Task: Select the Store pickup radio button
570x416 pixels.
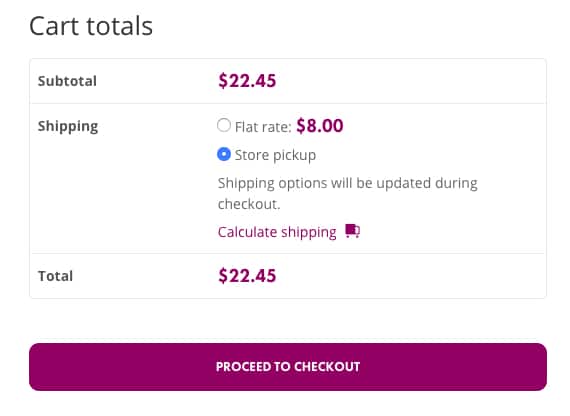Action: [224, 154]
